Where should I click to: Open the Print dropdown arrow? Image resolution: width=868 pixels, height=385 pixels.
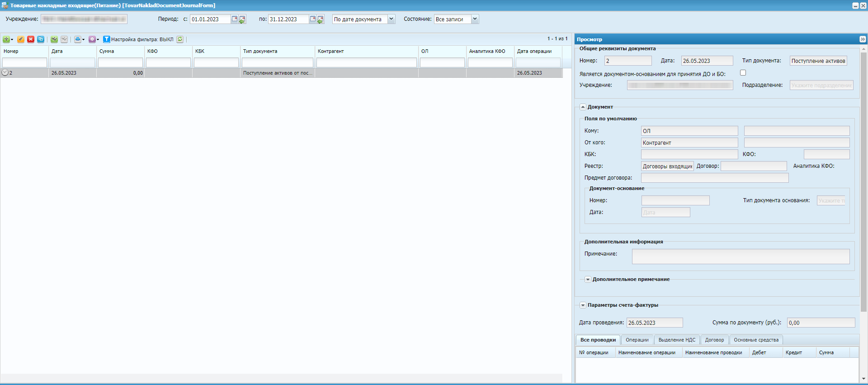coord(83,40)
